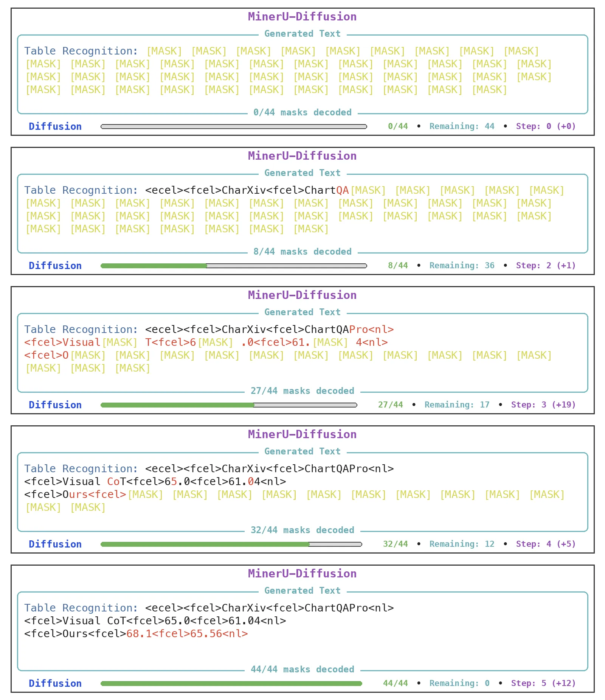Click the progress bar showing 27/44 decoded
605x700 pixels.
(229, 405)
